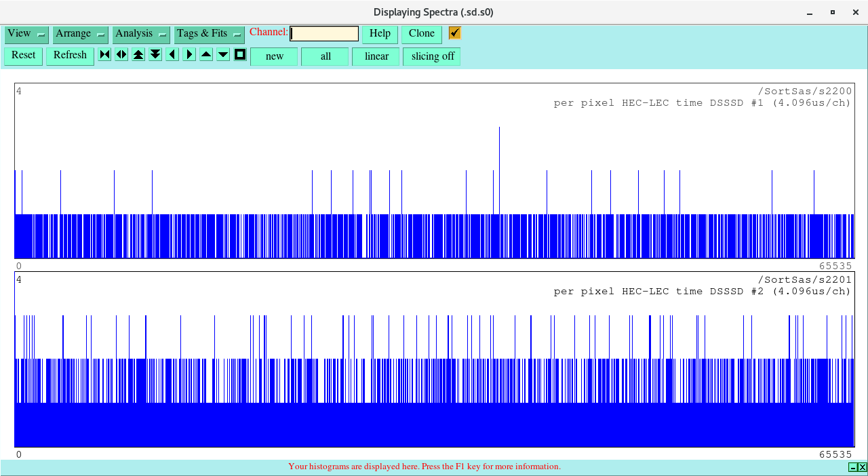This screenshot has height=476, width=868.
Task: Toggle the 'slicing off' button
Action: pyautogui.click(x=432, y=56)
